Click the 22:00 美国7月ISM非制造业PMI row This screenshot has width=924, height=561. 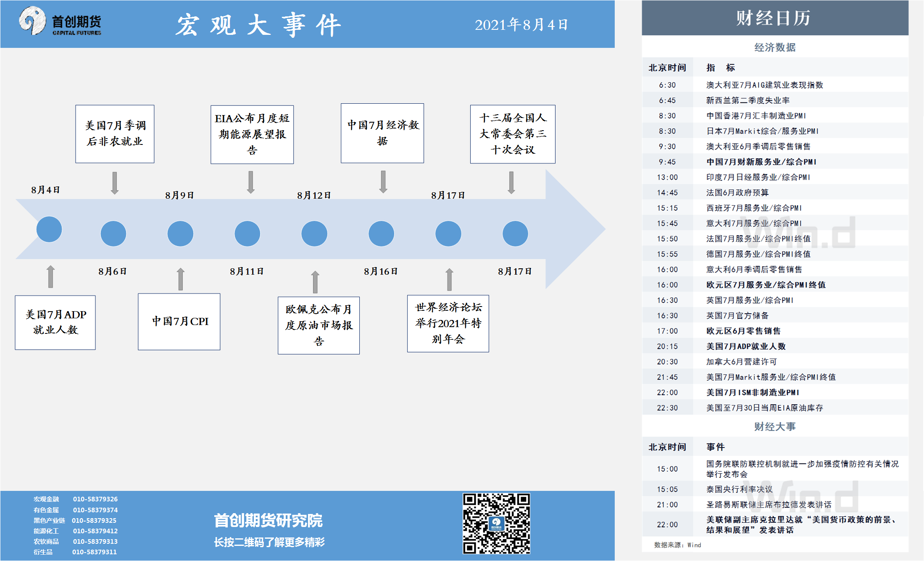click(x=752, y=392)
